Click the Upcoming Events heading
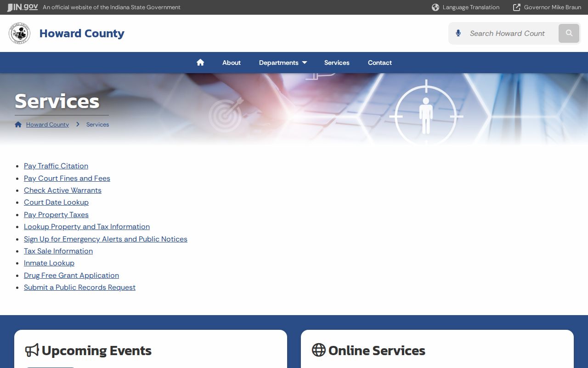This screenshot has height=368, width=588. 96,351
